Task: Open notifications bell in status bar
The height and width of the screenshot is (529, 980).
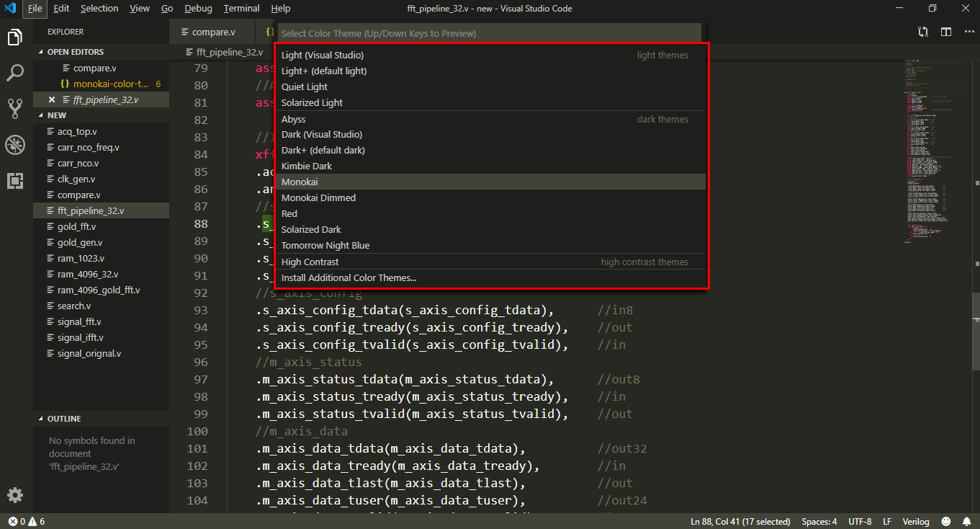Action: (x=966, y=521)
